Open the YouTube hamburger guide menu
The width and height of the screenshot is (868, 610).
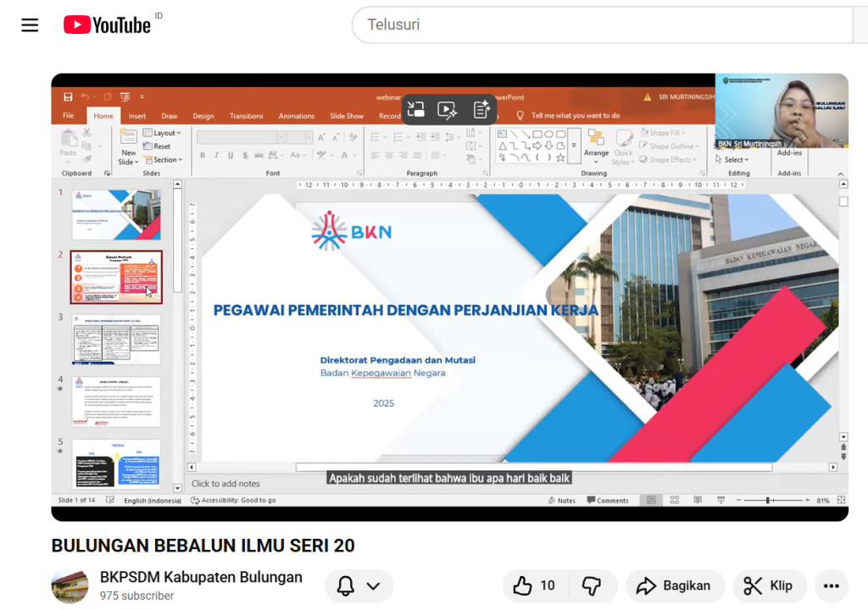click(x=30, y=25)
